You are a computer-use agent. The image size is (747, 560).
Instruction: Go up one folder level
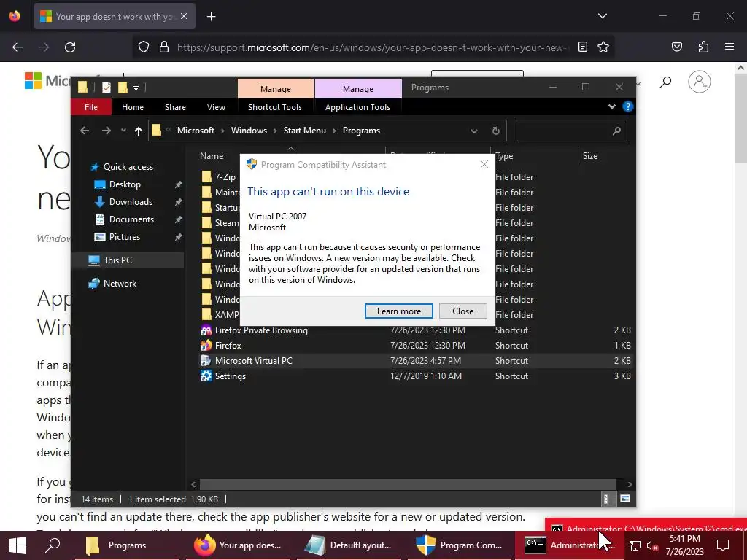click(x=139, y=131)
